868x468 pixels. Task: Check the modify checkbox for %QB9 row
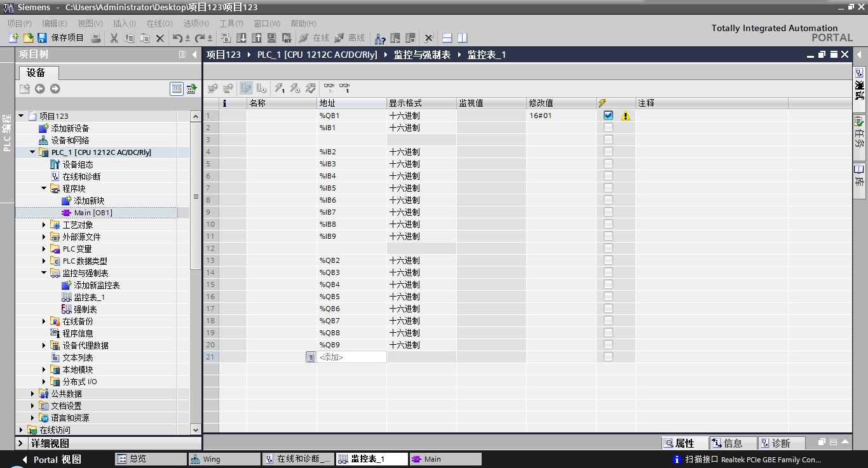point(609,345)
